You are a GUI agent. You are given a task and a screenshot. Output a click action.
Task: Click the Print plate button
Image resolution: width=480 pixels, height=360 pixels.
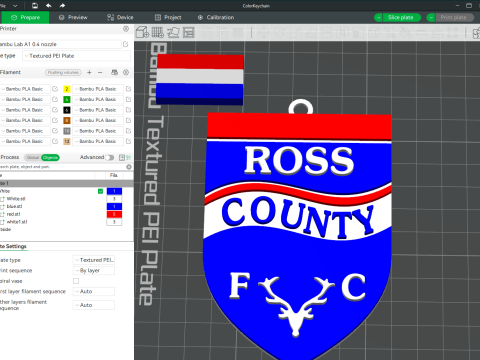point(454,17)
